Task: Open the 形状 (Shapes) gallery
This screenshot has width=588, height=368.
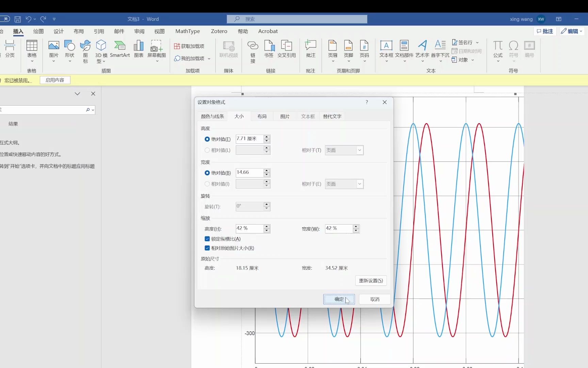Action: 69,51
